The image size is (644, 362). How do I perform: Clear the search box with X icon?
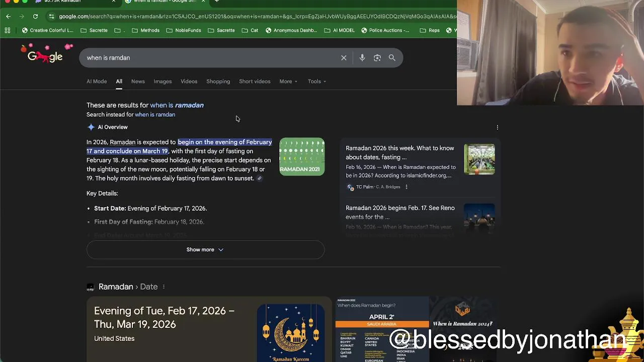(344, 58)
